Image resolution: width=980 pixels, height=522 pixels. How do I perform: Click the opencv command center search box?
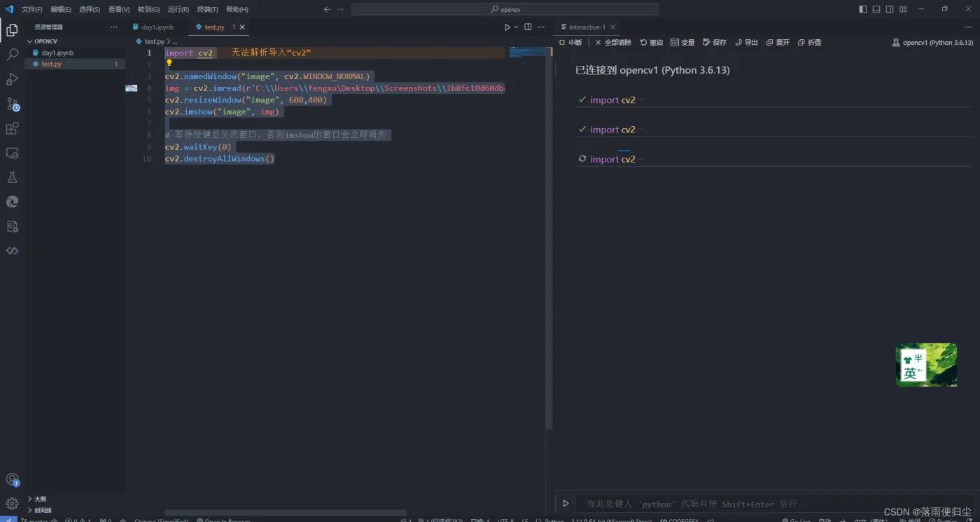pos(505,9)
